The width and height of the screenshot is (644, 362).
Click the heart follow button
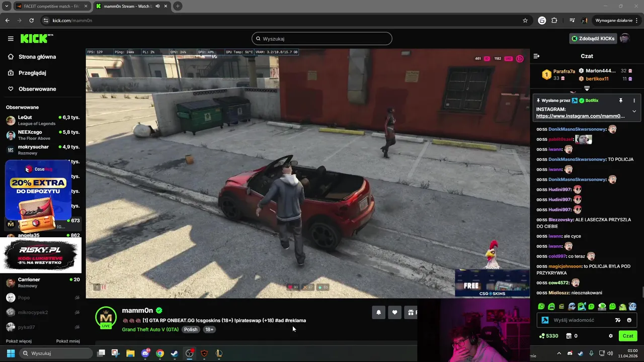pyautogui.click(x=394, y=313)
